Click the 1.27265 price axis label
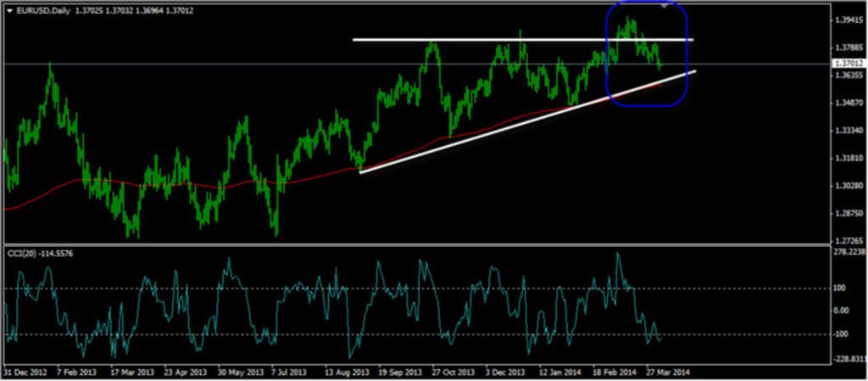Image resolution: width=868 pixels, height=381 pixels. (848, 241)
